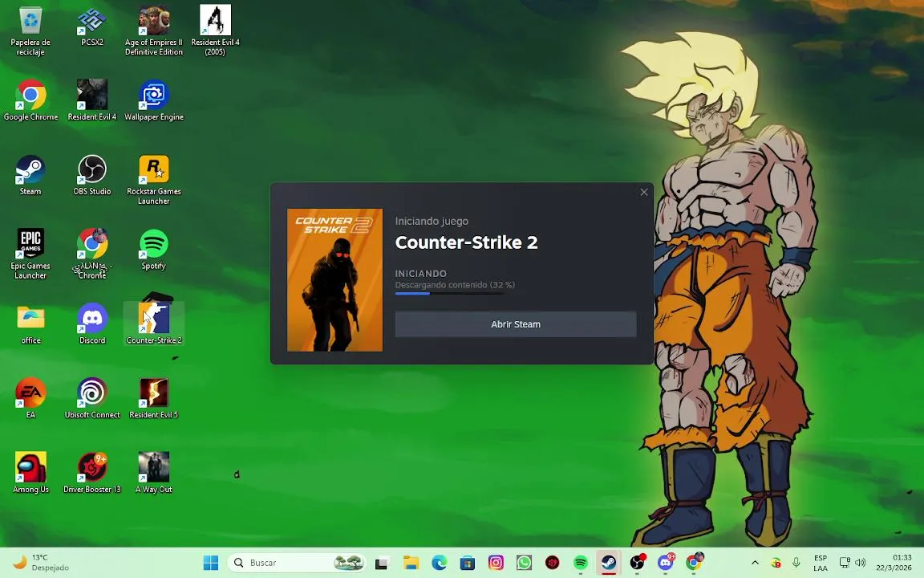
Task: Switch to Chrome on the taskbar
Action: click(694, 563)
